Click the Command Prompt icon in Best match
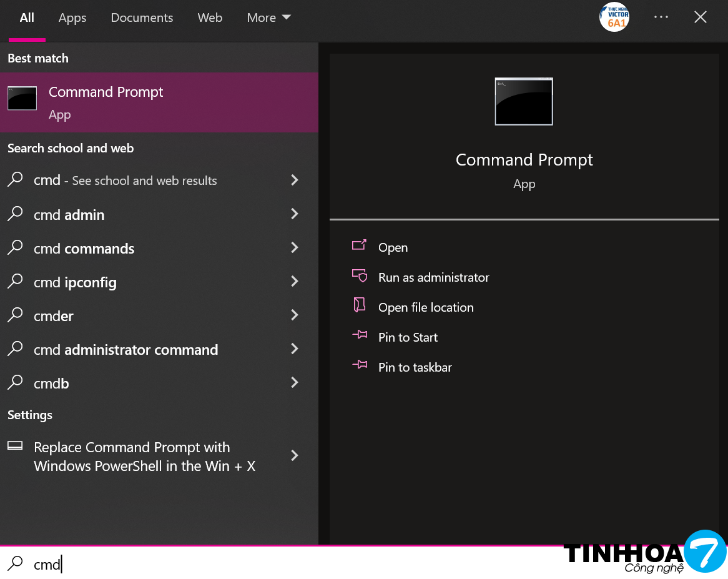Viewport: 728px width, 579px height. (22, 99)
